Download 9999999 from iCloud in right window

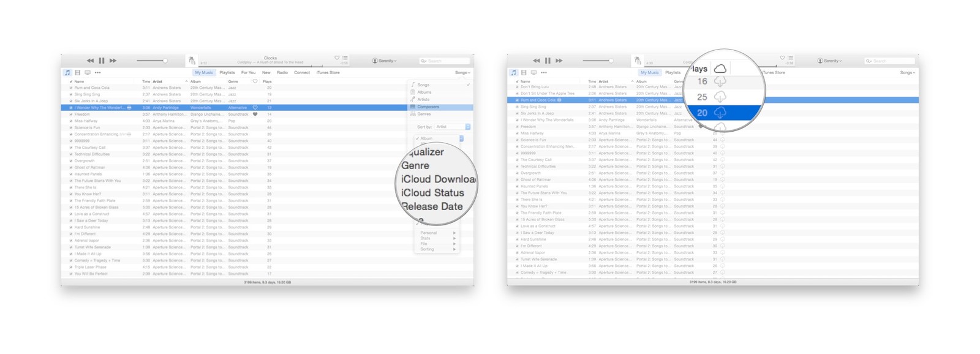722,153
